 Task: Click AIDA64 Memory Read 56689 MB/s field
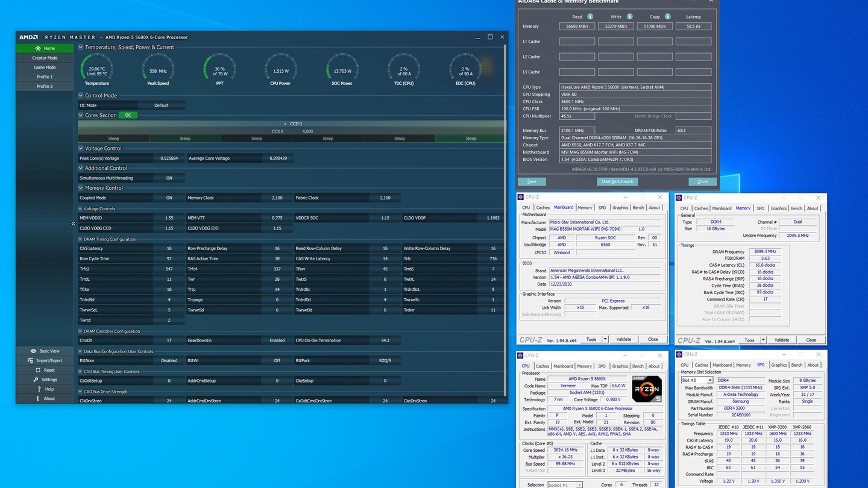click(x=577, y=27)
